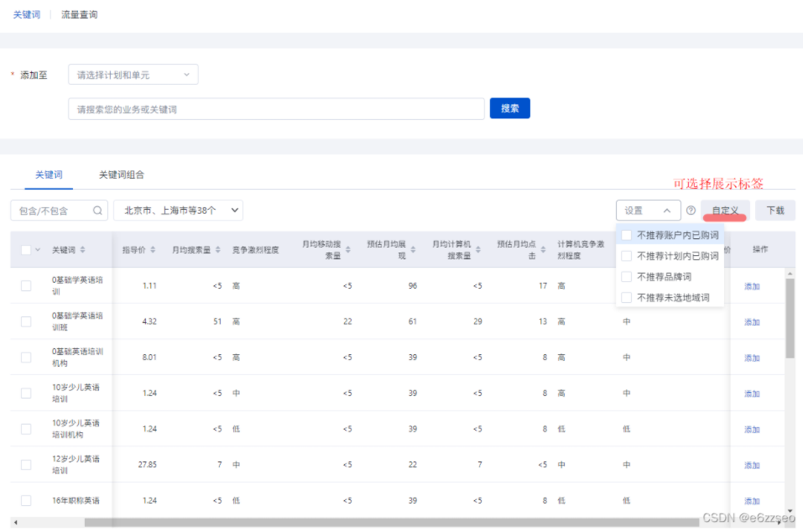Sort by 月均移动搜索量 column arrows
The width and height of the screenshot is (803, 532).
(349, 250)
